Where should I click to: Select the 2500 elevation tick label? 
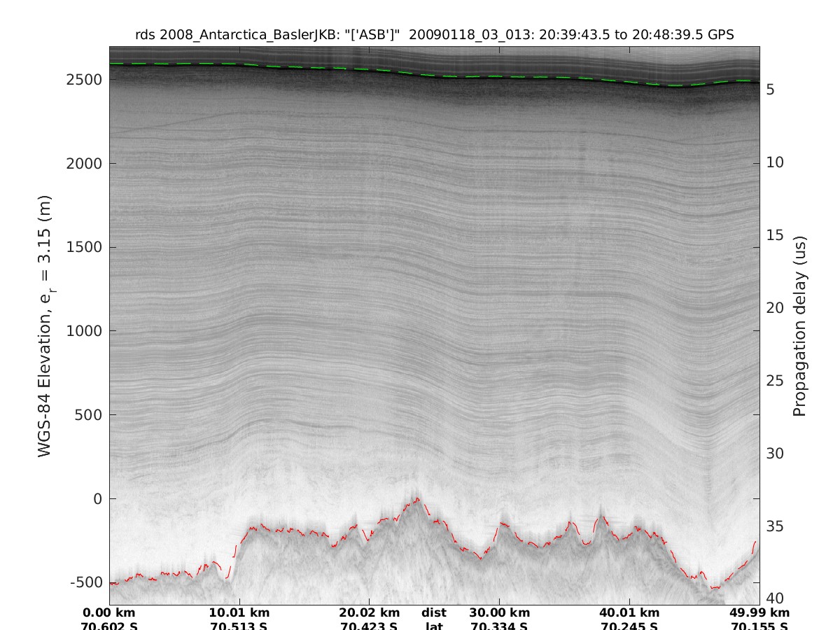84,80
